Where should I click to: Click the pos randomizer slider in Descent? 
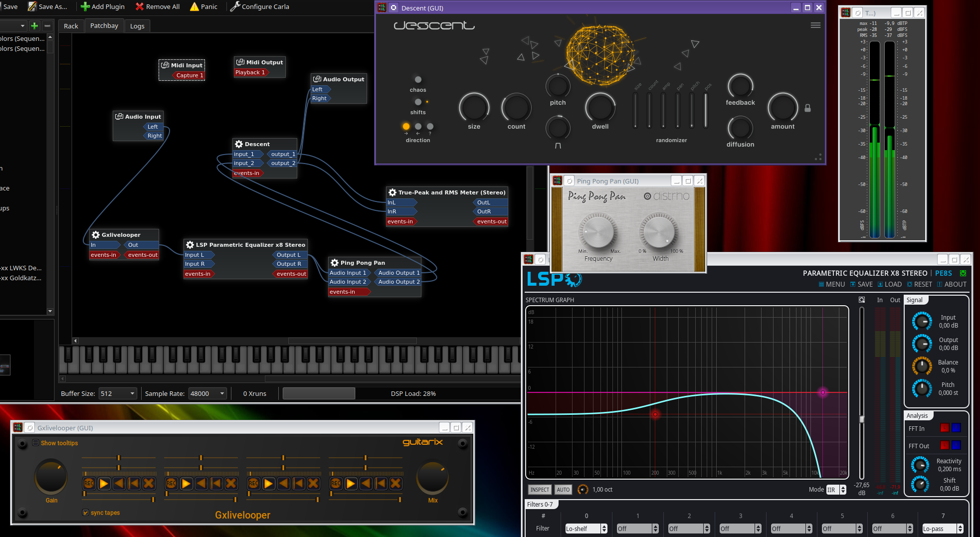tap(705, 110)
